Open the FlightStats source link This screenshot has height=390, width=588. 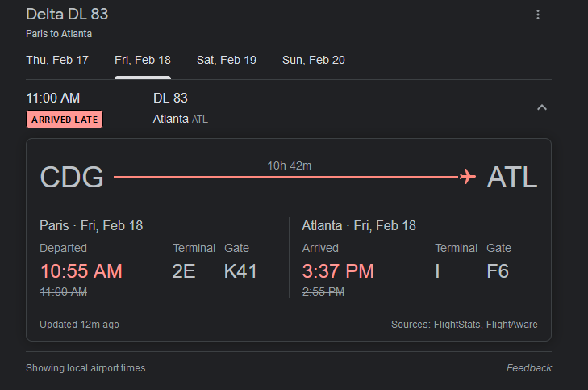pyautogui.click(x=457, y=325)
